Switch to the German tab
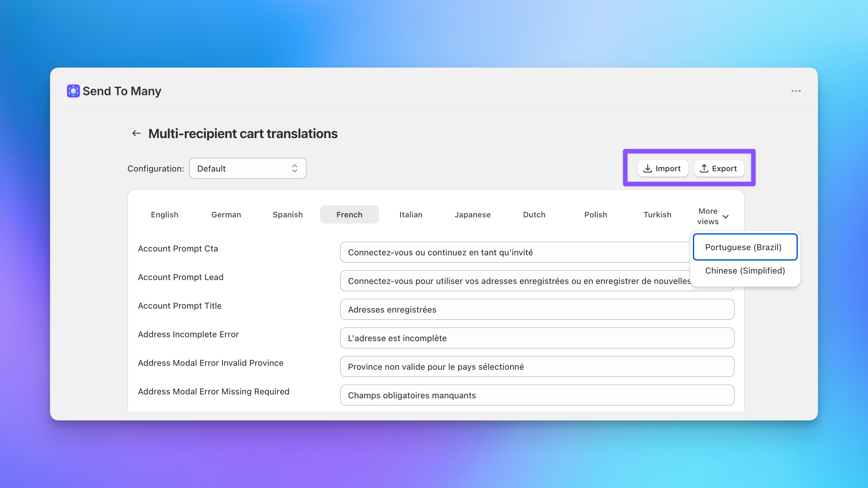The height and width of the screenshot is (488, 868). (x=226, y=214)
